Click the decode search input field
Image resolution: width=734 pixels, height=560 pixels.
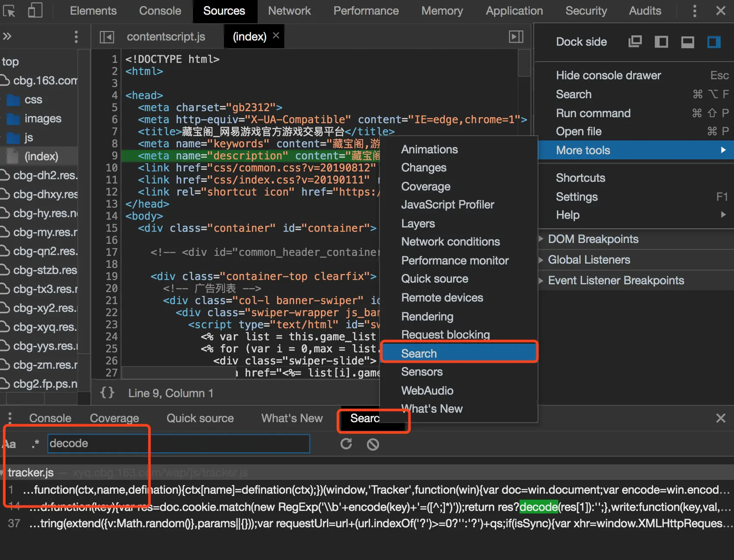179,444
